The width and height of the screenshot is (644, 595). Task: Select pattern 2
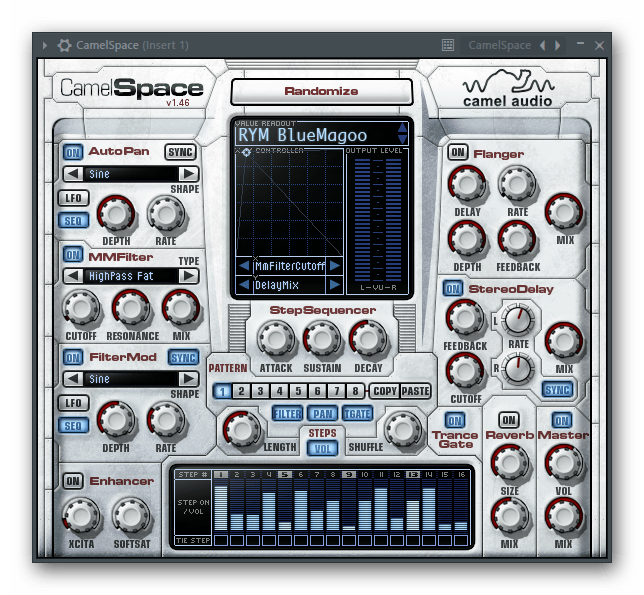click(x=242, y=391)
